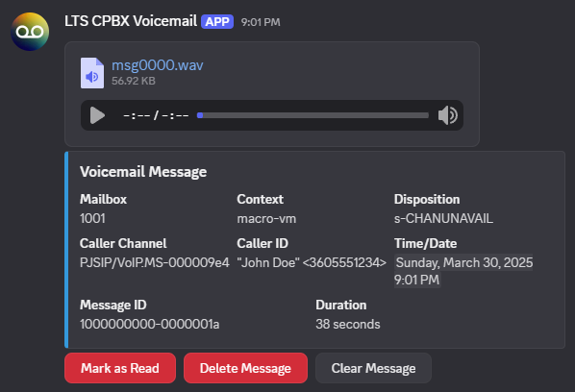The width and height of the screenshot is (575, 392).
Task: Open the LTS CPBX Voicemail bot avatar
Action: pyautogui.click(x=30, y=32)
